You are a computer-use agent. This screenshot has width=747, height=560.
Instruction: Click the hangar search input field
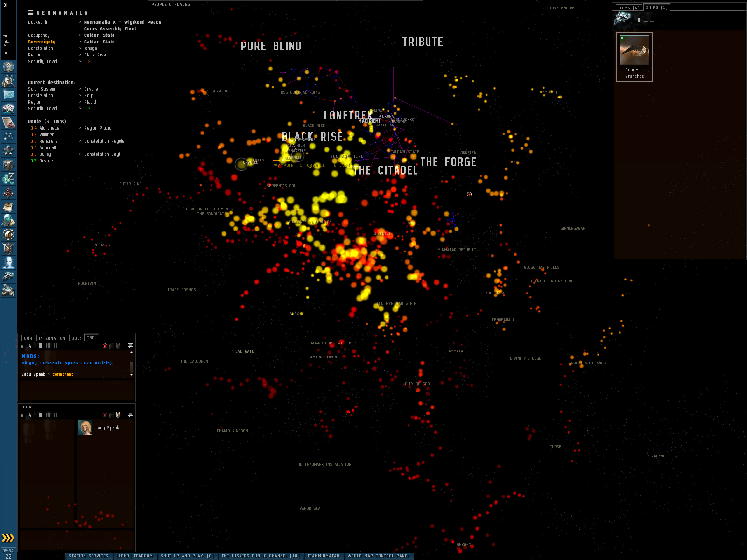point(719,21)
